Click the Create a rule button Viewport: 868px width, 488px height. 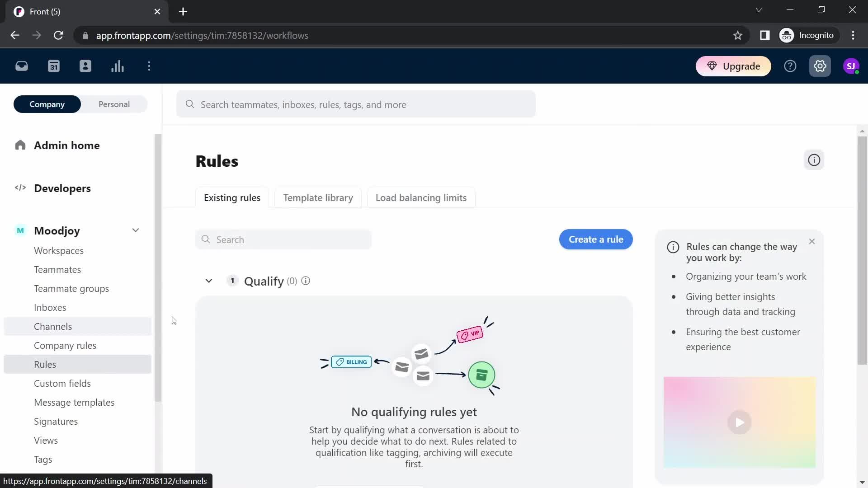coord(596,239)
